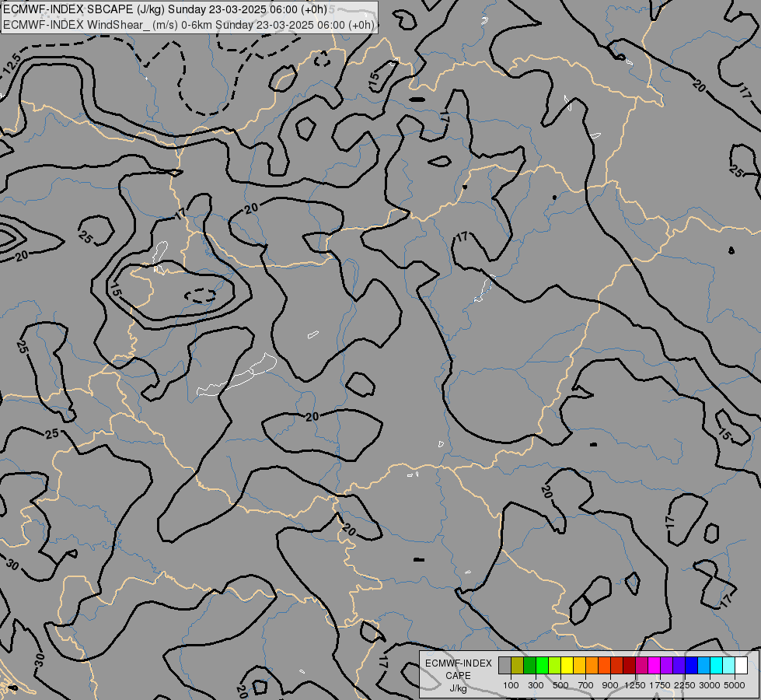The height and width of the screenshot is (700, 761).
Task: Click the pure yellow legend swatch
Action: 567,666
